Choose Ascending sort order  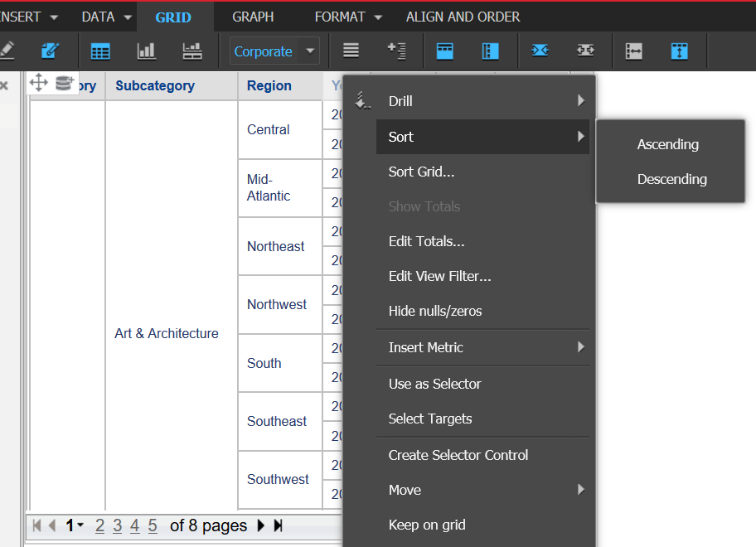668,144
